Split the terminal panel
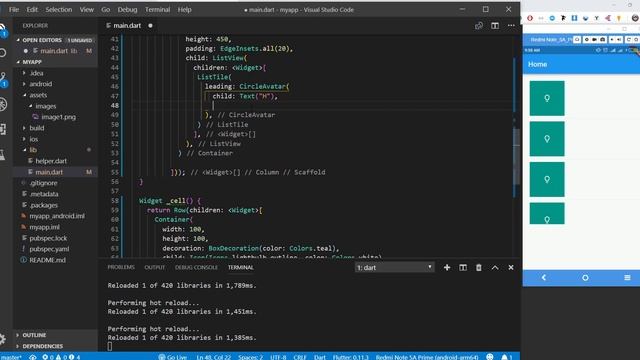Viewport: 640px width, 360px height. (463, 268)
